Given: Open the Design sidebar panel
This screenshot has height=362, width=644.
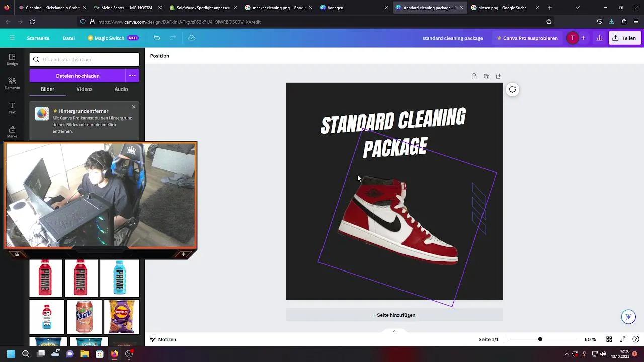Looking at the screenshot, I should (x=12, y=59).
